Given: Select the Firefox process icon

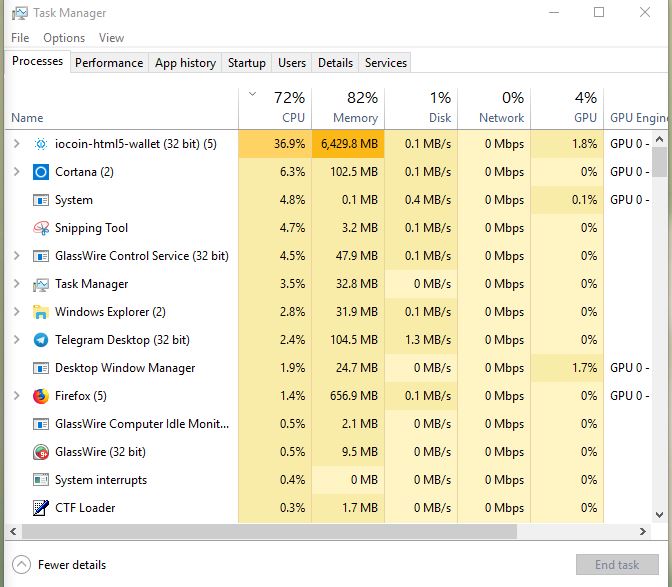Looking at the screenshot, I should (x=41, y=396).
